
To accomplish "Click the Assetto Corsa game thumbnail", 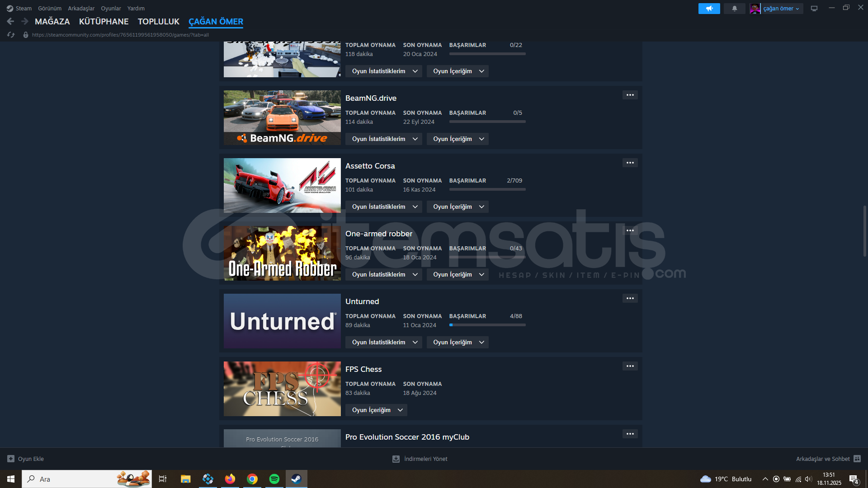I will click(x=282, y=185).
